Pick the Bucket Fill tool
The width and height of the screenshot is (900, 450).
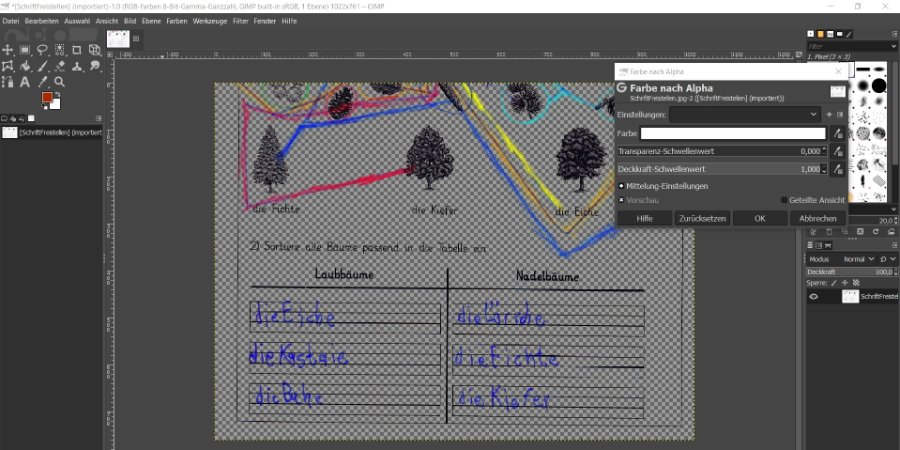(25, 66)
